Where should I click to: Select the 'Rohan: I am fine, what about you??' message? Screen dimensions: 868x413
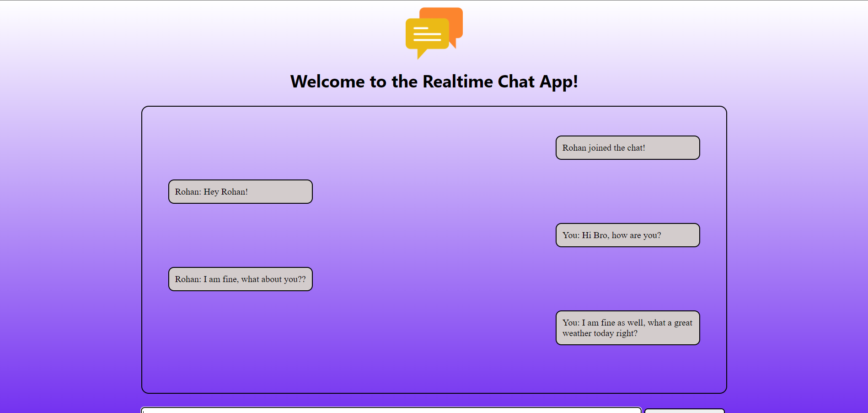(x=240, y=279)
